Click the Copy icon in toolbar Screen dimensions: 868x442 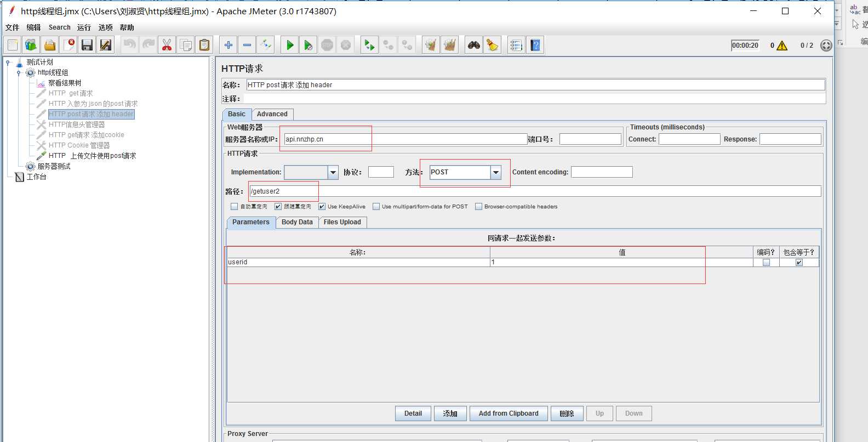pos(186,45)
